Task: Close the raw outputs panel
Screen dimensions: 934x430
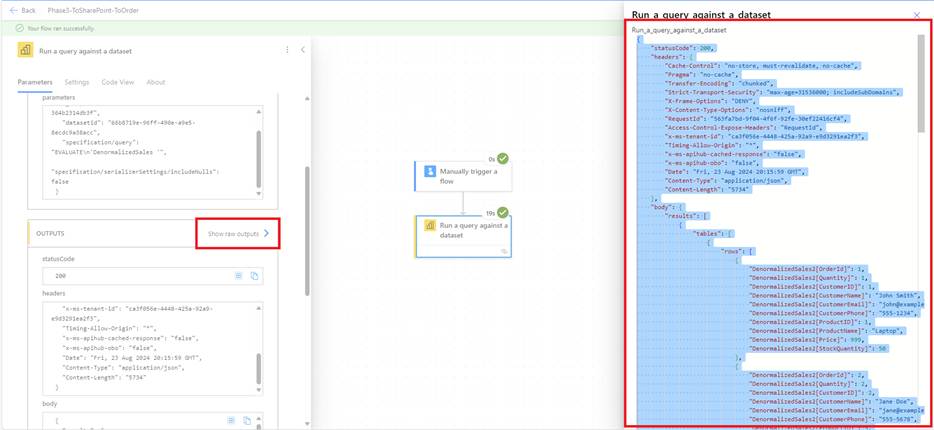Action: pos(917,15)
